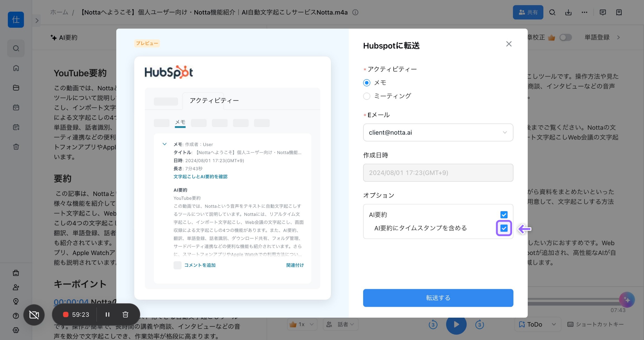Play the audio
The width and height of the screenshot is (644, 340).
(x=456, y=324)
